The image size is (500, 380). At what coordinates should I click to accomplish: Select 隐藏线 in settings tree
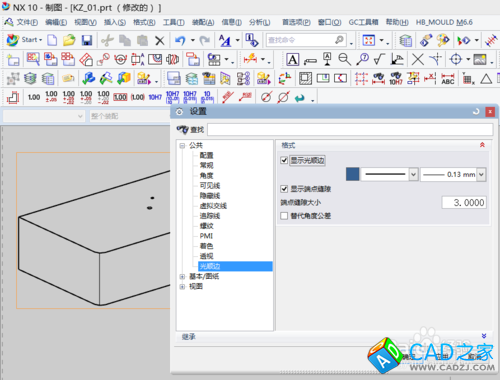pos(210,196)
